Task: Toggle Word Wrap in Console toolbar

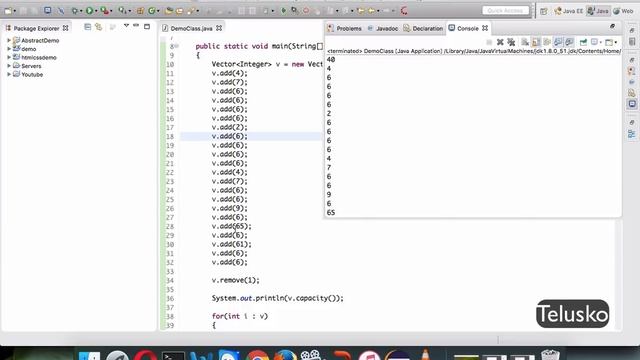Action: coord(547,42)
